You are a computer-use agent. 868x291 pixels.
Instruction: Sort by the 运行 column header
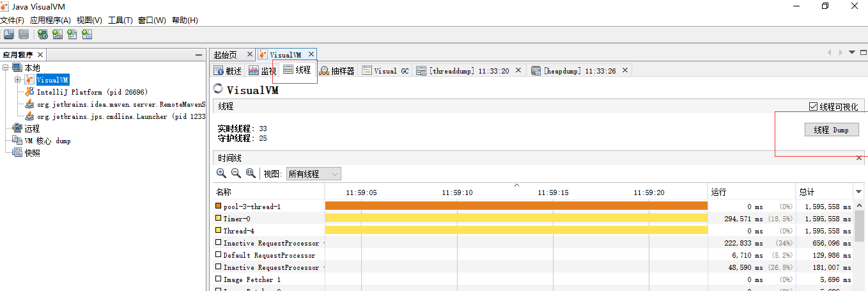(x=752, y=192)
